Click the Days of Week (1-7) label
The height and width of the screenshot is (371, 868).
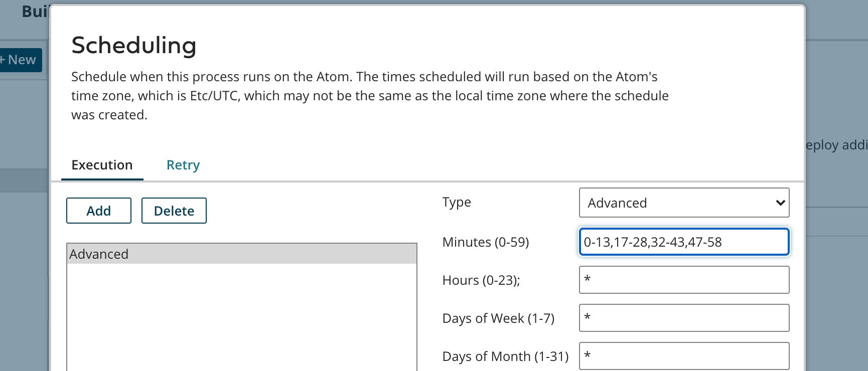498,318
